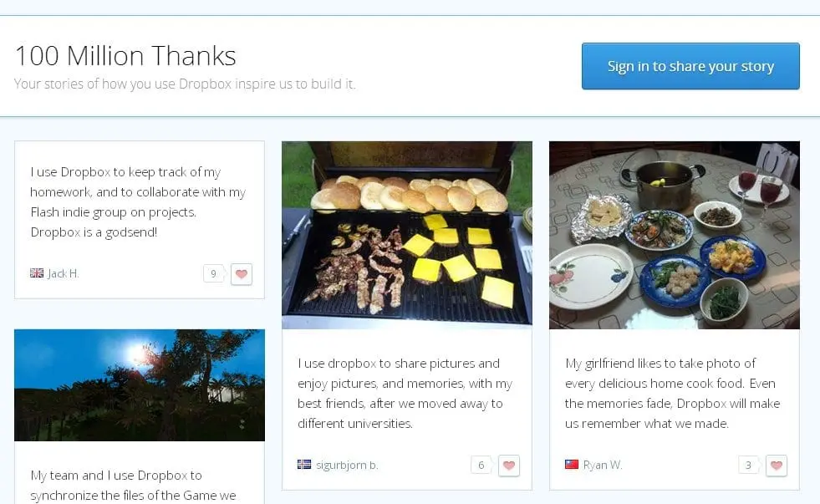Like Jack H.'s story with the heart icon

(242, 274)
